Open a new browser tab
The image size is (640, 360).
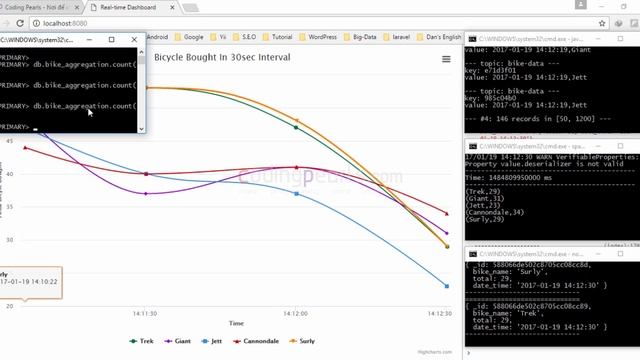[x=190, y=7]
